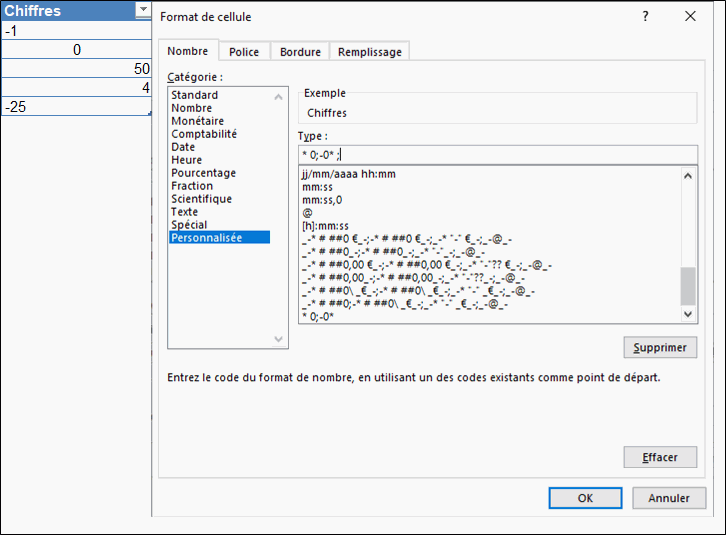The height and width of the screenshot is (535, 726).
Task: Open the Chiffres column filter dropdown
Action: [141, 11]
